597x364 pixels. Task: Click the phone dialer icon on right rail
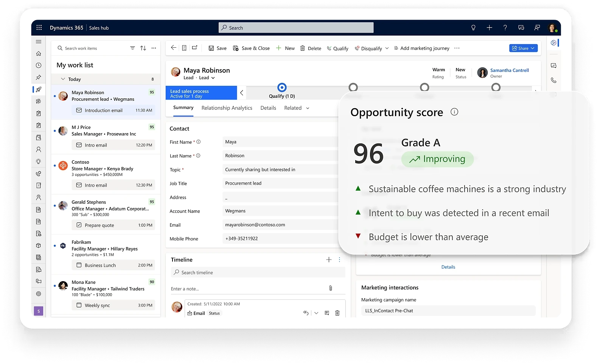[x=553, y=80]
